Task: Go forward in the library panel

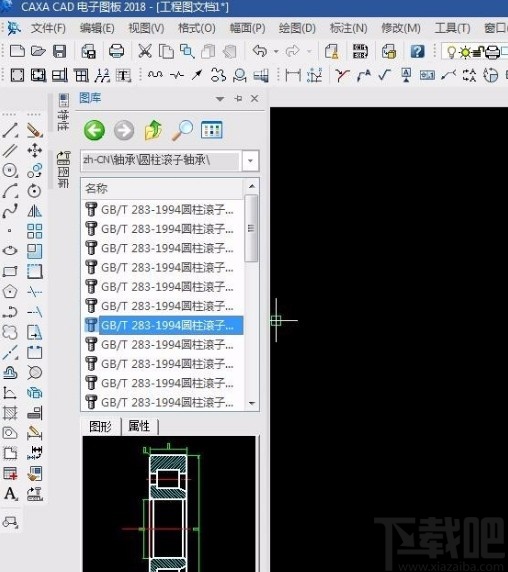Action: pos(124,130)
